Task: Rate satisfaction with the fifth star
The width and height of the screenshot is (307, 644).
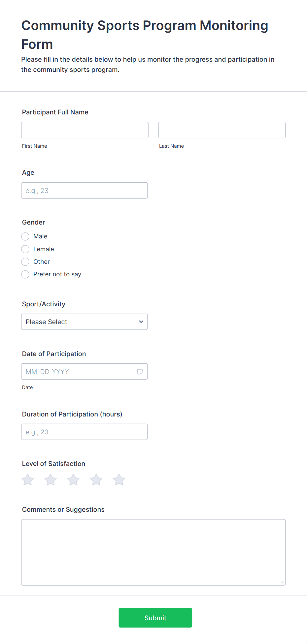Action: pos(119,480)
